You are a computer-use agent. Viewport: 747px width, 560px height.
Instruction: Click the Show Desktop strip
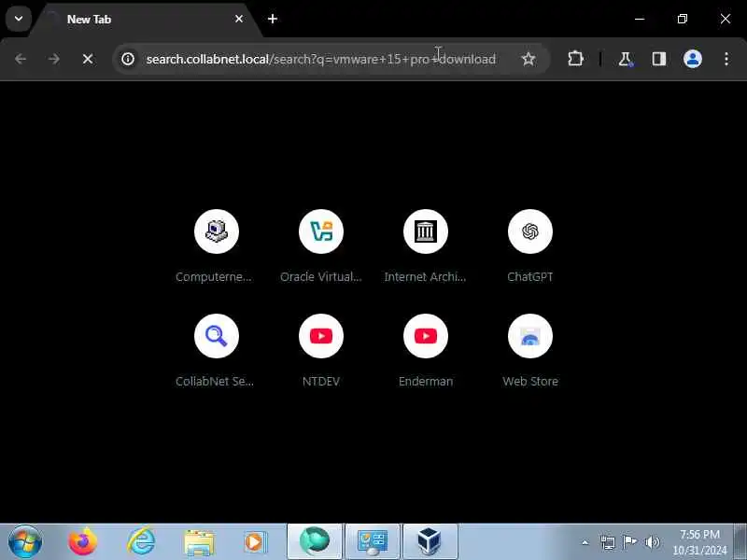point(740,542)
